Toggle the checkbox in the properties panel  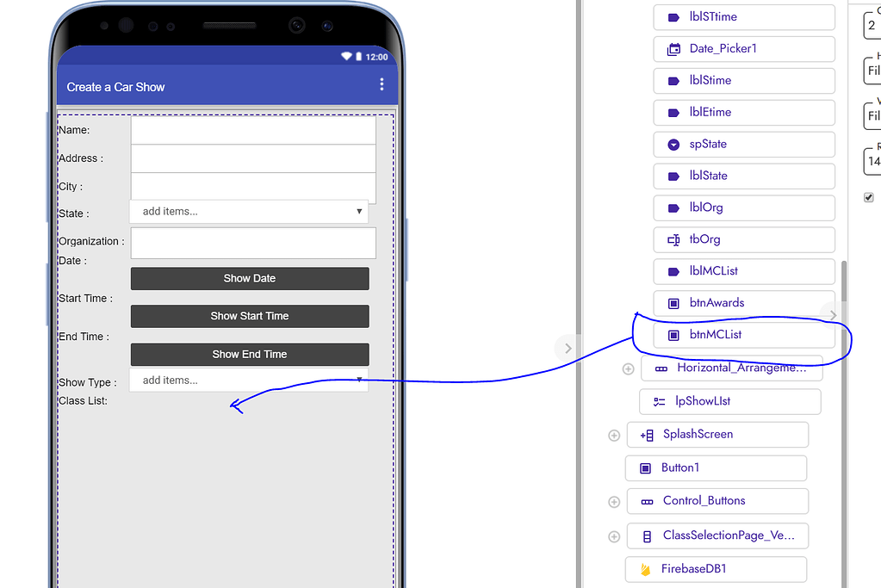pyautogui.click(x=869, y=197)
